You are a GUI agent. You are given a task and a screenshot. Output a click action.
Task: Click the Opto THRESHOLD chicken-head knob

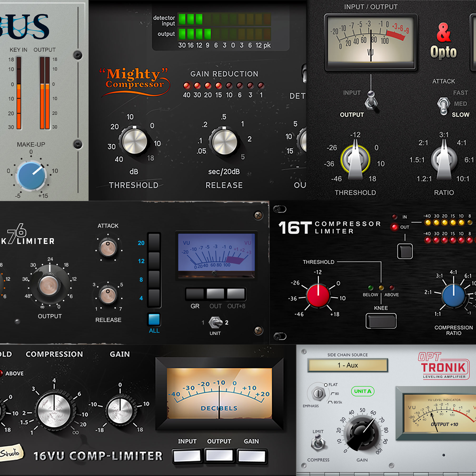pos(355,159)
